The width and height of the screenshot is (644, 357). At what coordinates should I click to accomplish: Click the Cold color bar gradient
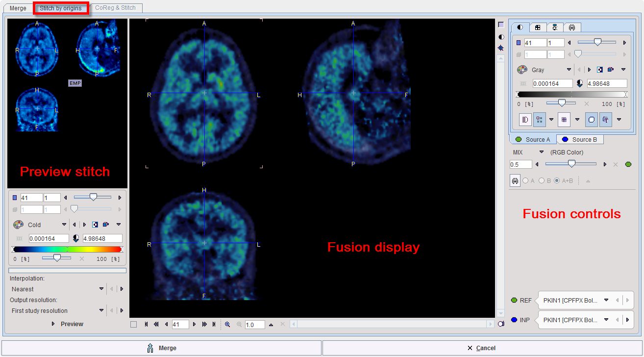pyautogui.click(x=67, y=249)
